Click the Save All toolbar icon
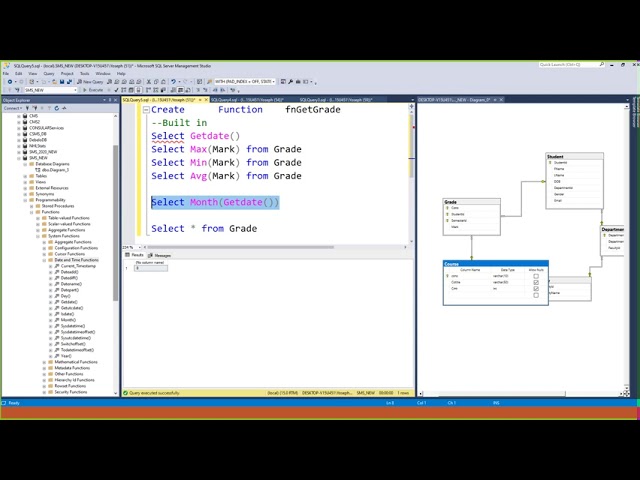Image resolution: width=640 pixels, height=480 pixels. pyautogui.click(x=69, y=82)
